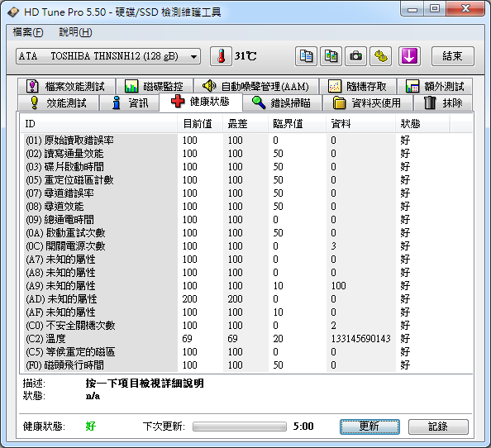491x448 pixels.
Task: Click the thermometer temperature icon
Action: click(x=221, y=56)
